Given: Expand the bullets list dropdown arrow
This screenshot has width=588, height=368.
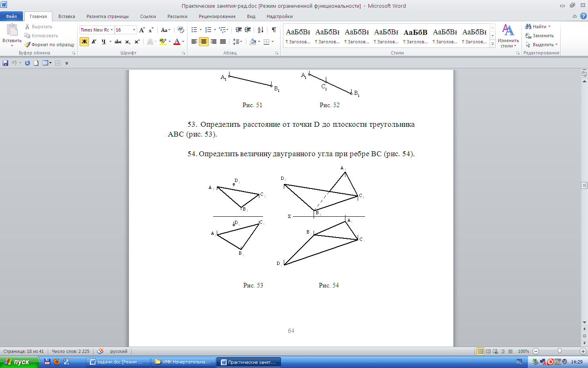Looking at the screenshot, I should [200, 30].
